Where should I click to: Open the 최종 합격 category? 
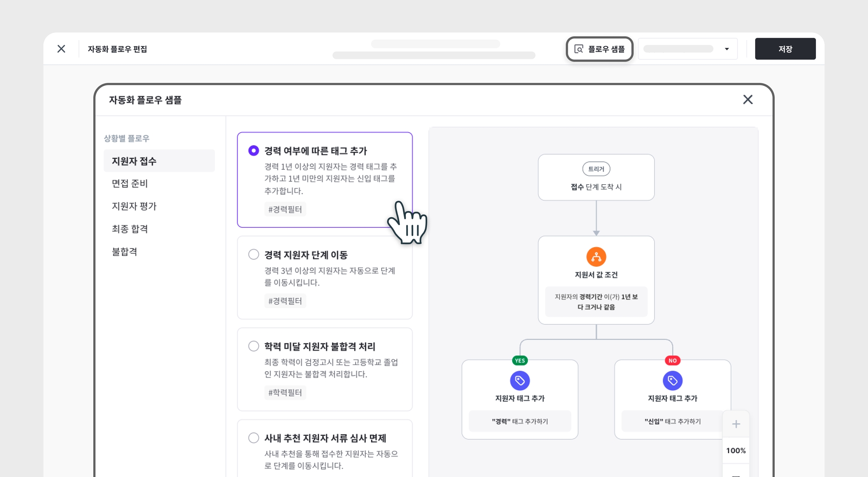coord(130,229)
